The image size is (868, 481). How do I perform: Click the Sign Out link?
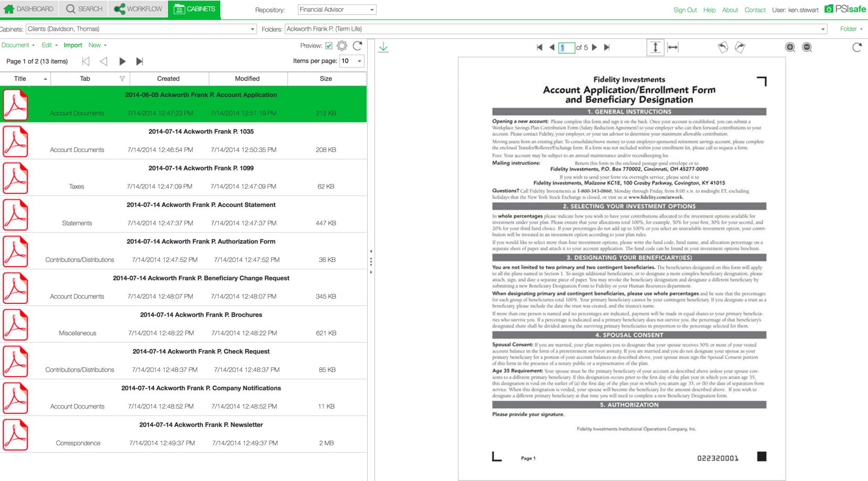click(x=685, y=10)
